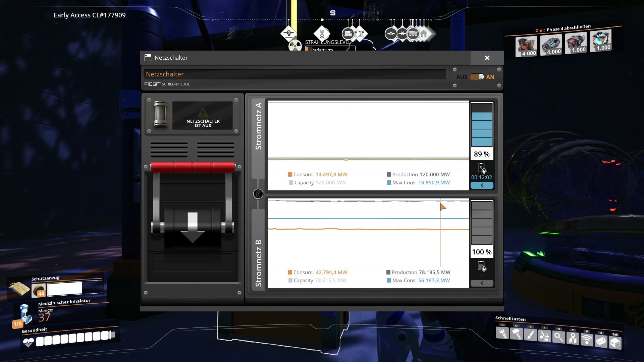Pull the red Netzschalter lever
Screen dimensions: 644x362
[193, 167]
